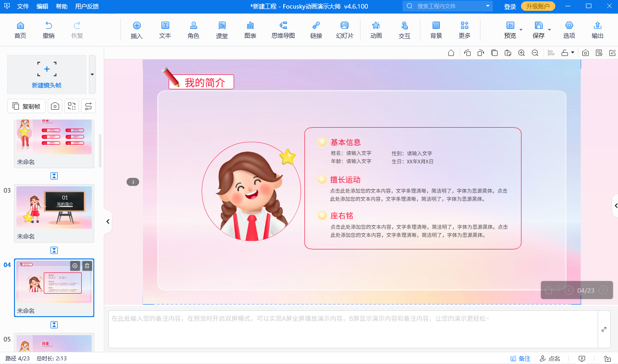Rotate canvas clockwise icon
The width and height of the screenshot is (618, 364).
481,53
